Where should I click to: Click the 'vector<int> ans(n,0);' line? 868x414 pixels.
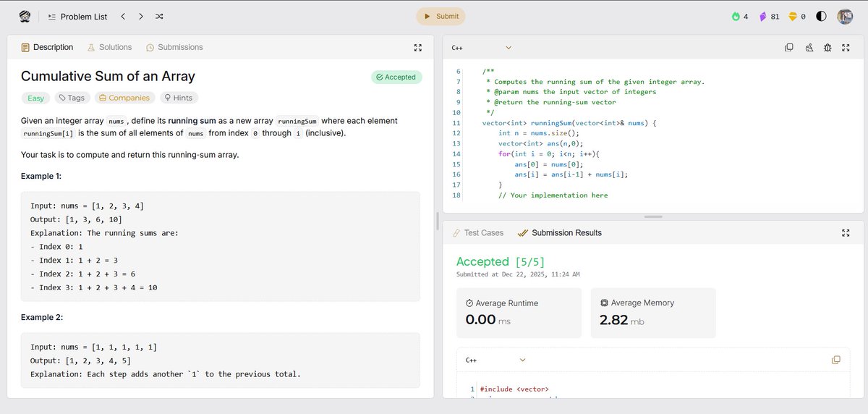pos(540,143)
